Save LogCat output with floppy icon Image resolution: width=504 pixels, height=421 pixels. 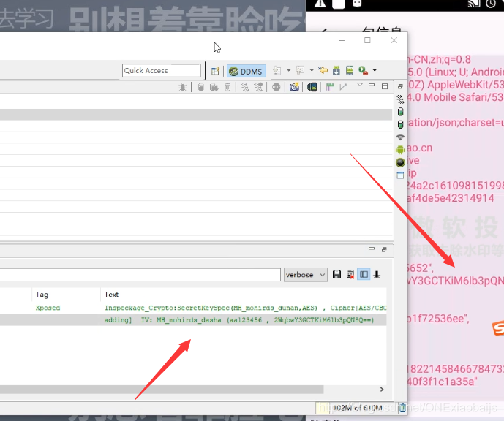(x=336, y=275)
